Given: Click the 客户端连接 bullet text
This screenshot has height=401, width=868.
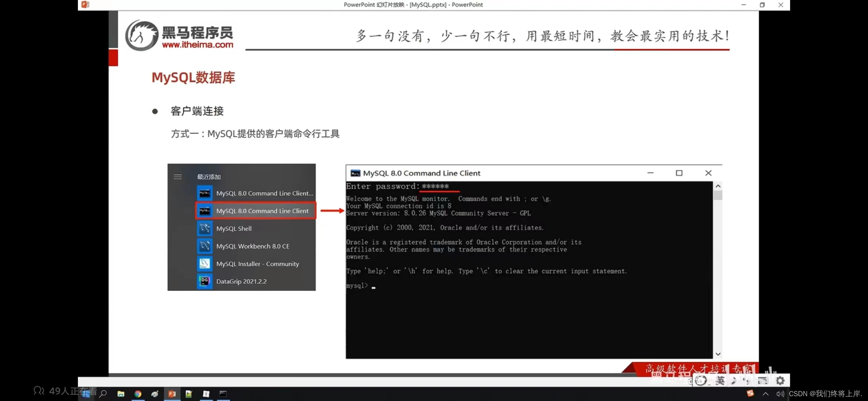Looking at the screenshot, I should 197,111.
